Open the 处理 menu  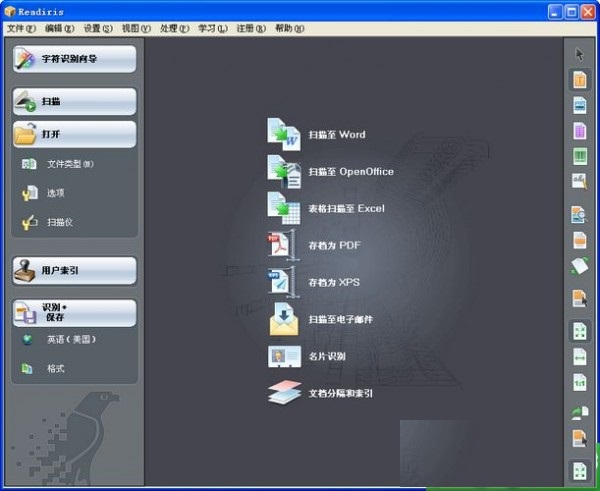pos(174,29)
